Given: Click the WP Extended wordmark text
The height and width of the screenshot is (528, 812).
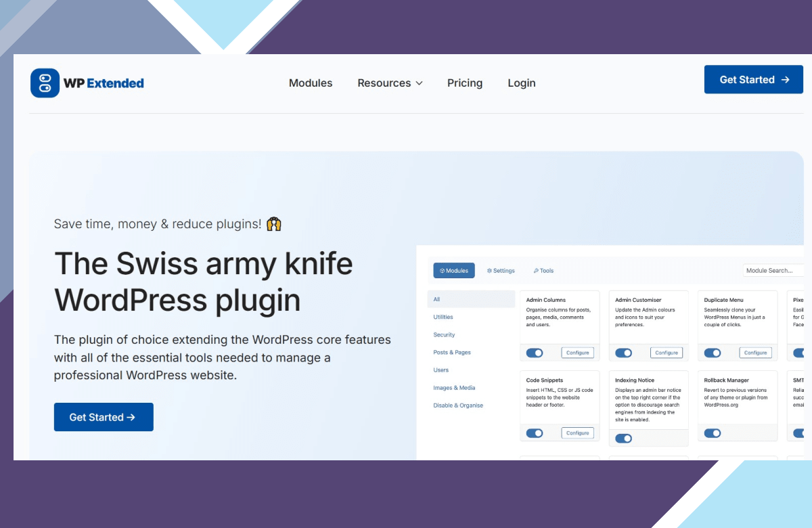Looking at the screenshot, I should (104, 83).
